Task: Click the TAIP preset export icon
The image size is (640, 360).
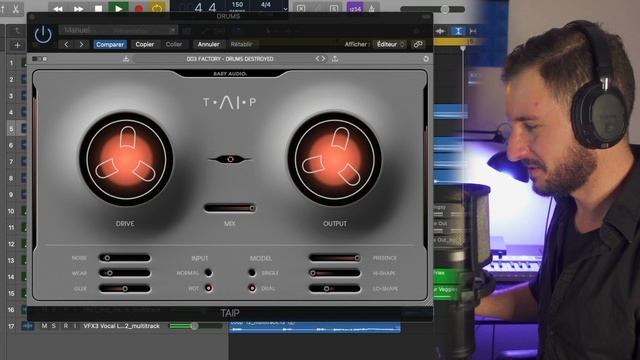Action: click(335, 59)
